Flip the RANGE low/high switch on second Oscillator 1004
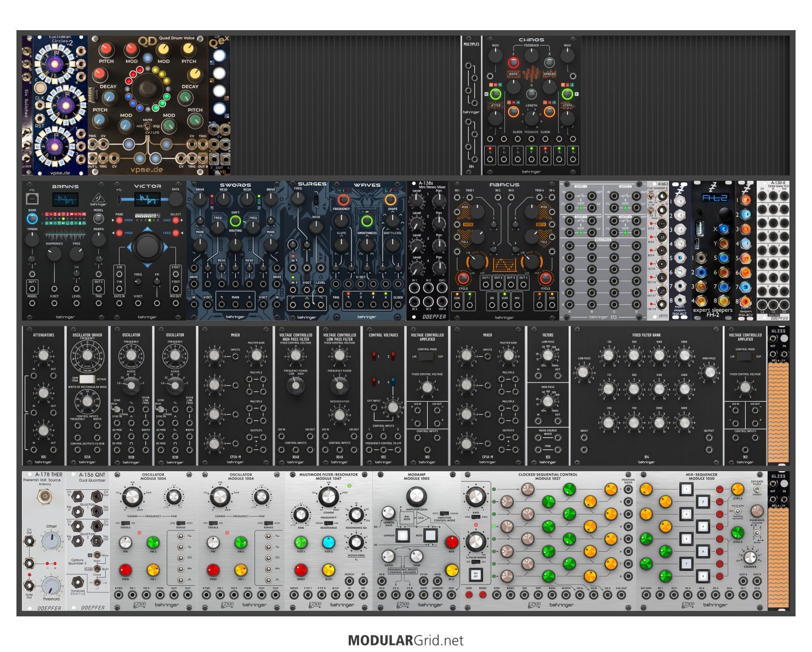The height and width of the screenshot is (652, 812). click(x=268, y=523)
